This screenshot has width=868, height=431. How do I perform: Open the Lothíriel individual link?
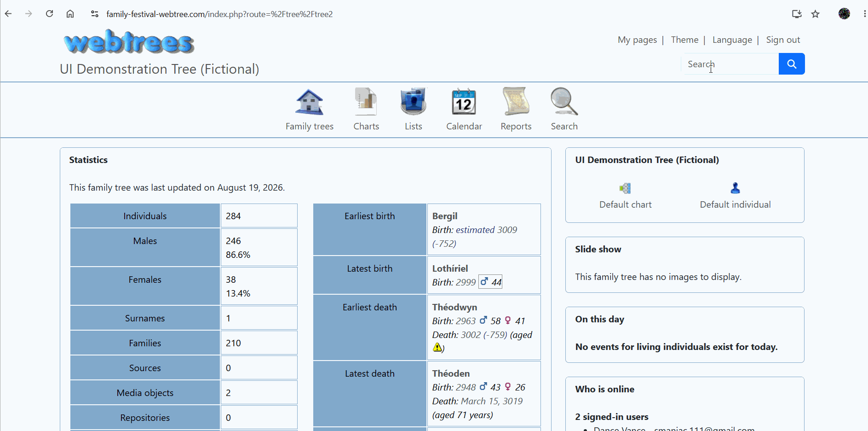click(450, 268)
